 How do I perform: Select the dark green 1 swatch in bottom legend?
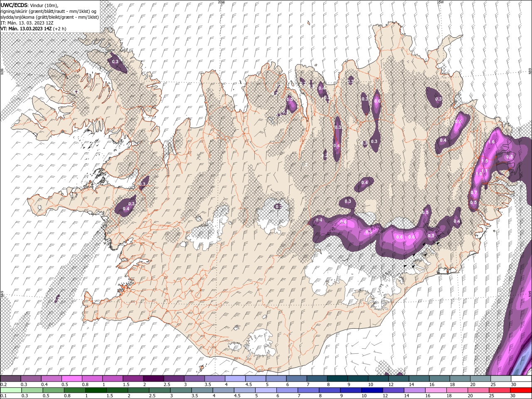[x=96, y=390]
